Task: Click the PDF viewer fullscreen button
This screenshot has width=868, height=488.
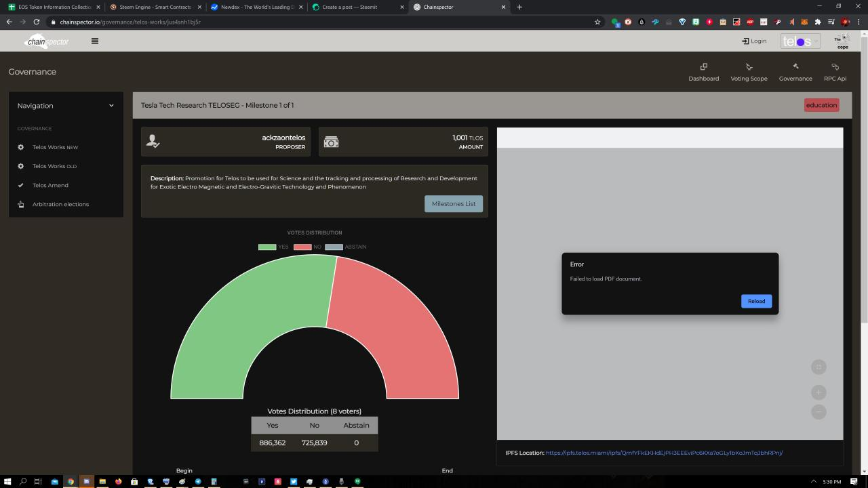Action: pos(818,367)
